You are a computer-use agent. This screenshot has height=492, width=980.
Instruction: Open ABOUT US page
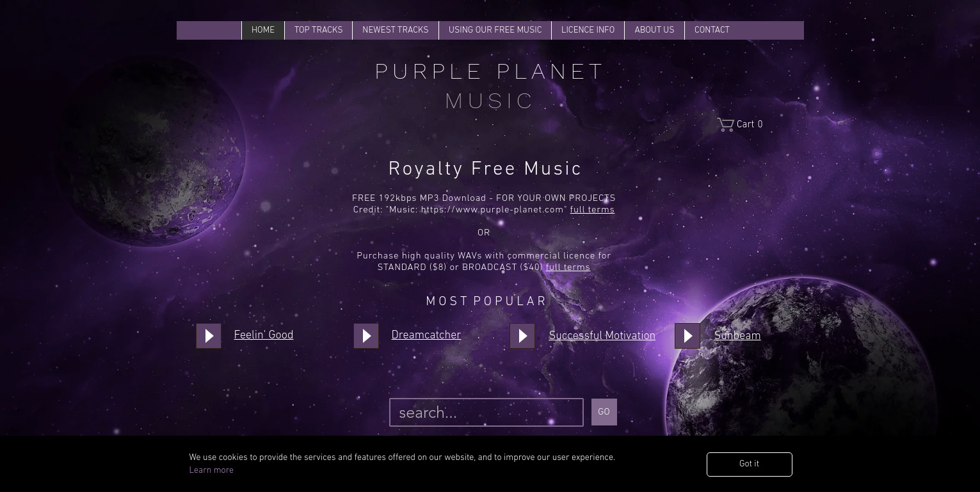(x=654, y=30)
